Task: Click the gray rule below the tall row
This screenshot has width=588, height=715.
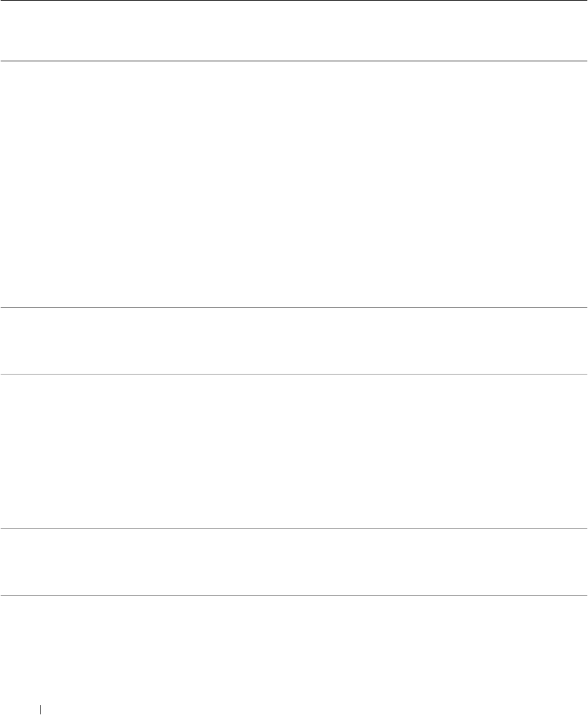Action: coord(294,307)
